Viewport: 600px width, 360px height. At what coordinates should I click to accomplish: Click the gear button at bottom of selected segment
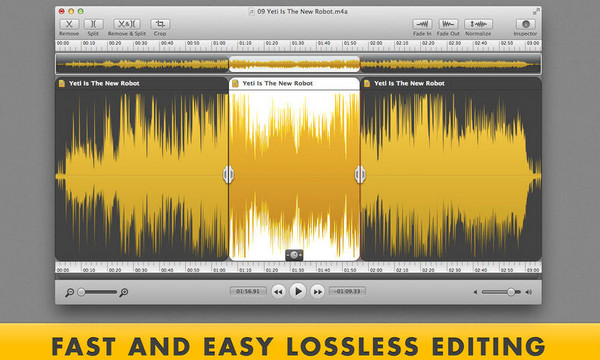[294, 255]
